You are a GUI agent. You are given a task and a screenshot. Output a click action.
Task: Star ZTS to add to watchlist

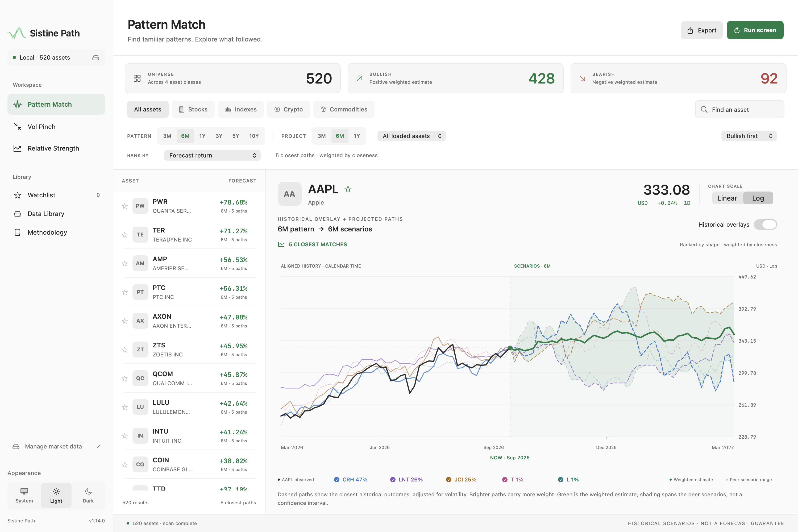[125, 350]
